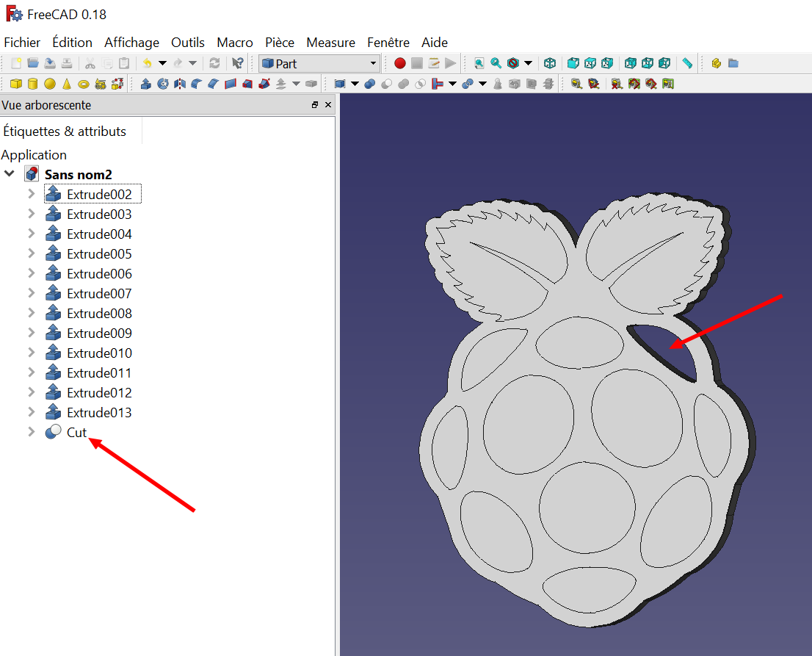Open the Fenêtre menu
This screenshot has width=812, height=656.
coord(388,43)
